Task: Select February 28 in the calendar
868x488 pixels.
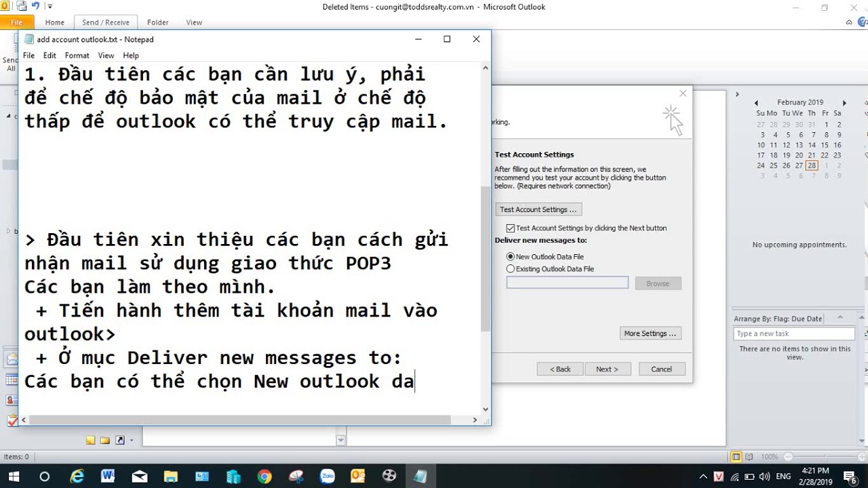Action: tap(812, 165)
